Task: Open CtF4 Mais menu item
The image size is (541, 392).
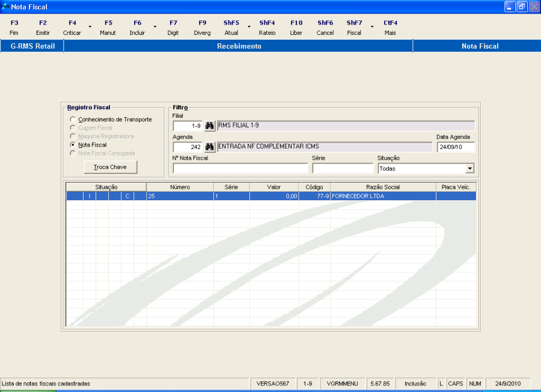Action: pyautogui.click(x=390, y=28)
